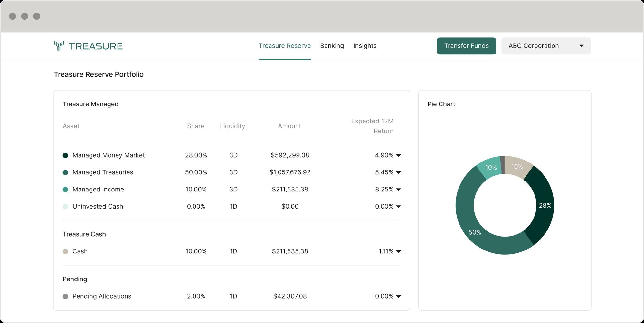Image resolution: width=644 pixels, height=323 pixels.
Task: Select the Managed Money Market color dot
Action: pyautogui.click(x=65, y=155)
